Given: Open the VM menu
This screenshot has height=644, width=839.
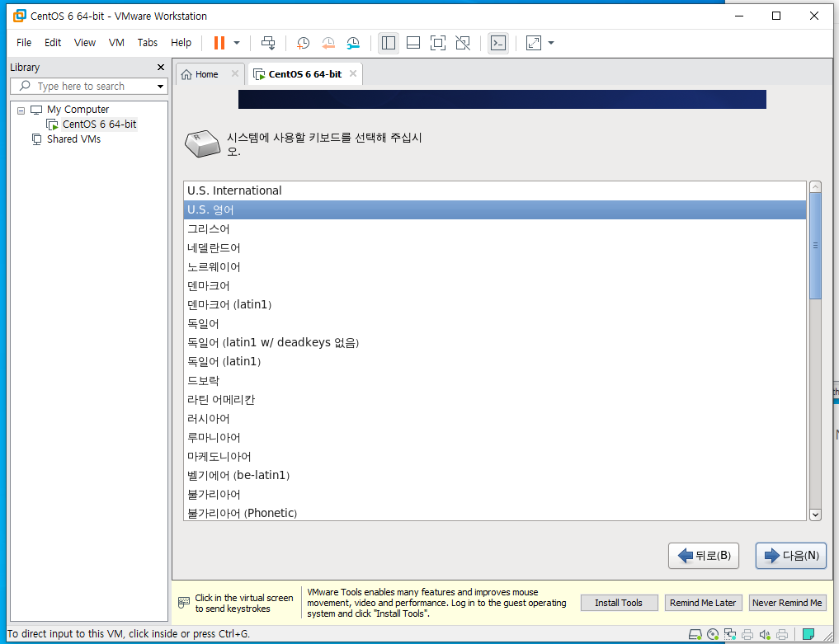Looking at the screenshot, I should 116,43.
